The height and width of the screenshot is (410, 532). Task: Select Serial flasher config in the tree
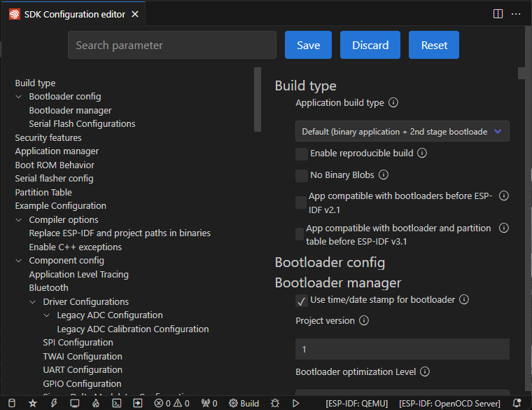click(55, 178)
